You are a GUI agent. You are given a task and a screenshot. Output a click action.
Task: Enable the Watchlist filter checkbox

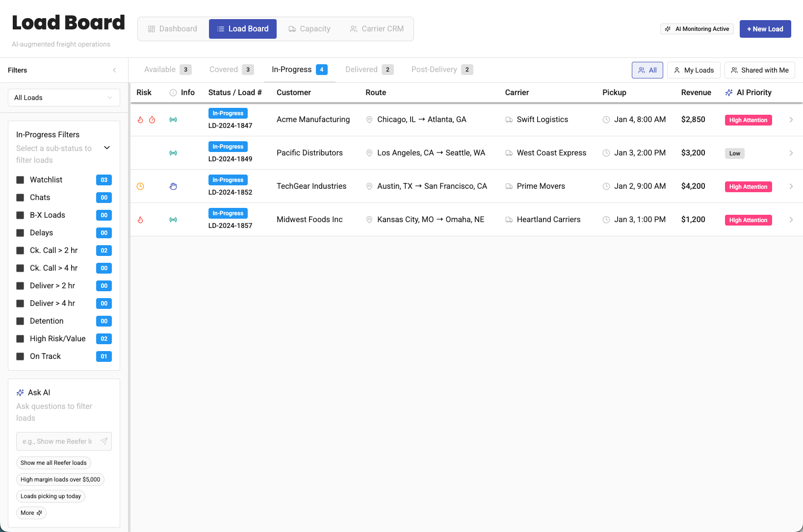pos(21,180)
